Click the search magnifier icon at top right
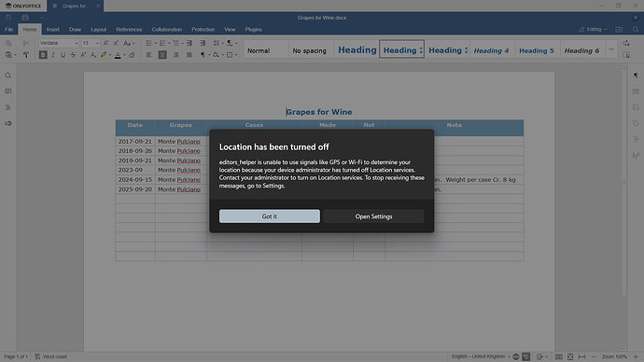 636,29
